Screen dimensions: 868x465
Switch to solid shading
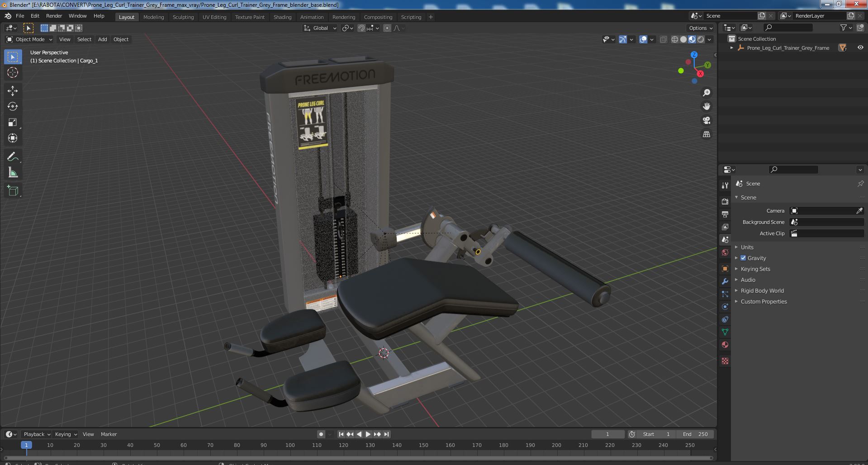[683, 39]
